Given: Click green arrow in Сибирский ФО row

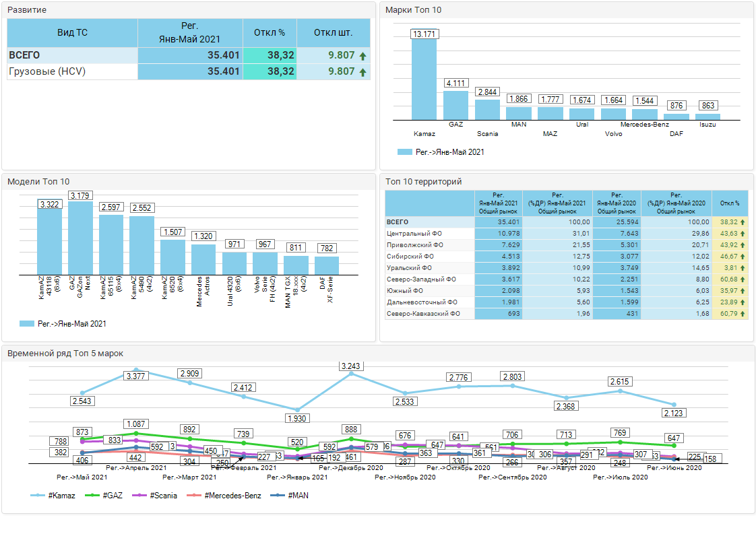Looking at the screenshot, I should coord(743,257).
